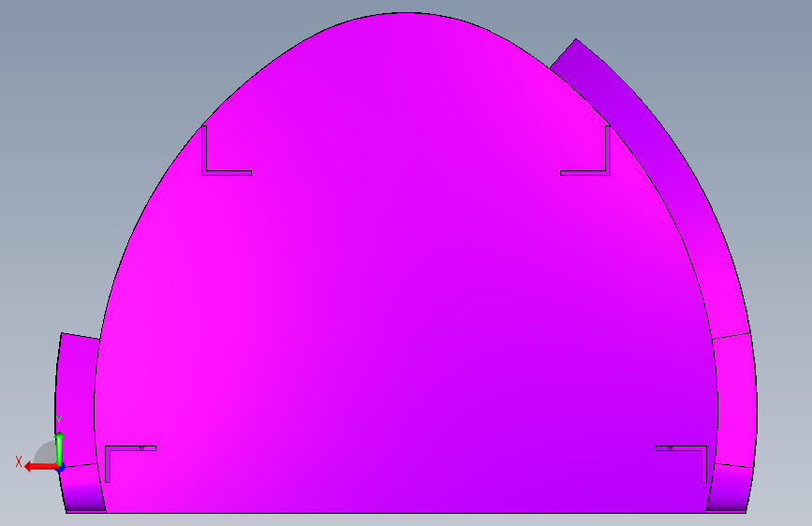Click the grey XY plane arc of the triad

click(46, 453)
